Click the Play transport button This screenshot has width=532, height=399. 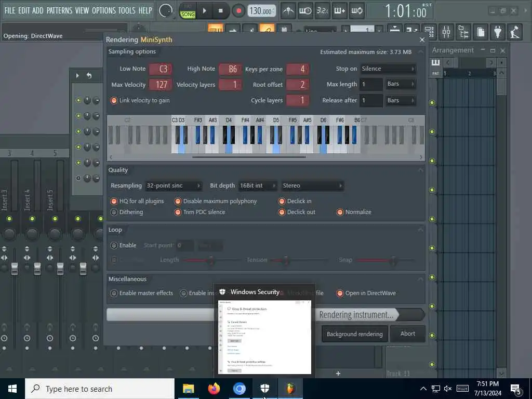[204, 11]
